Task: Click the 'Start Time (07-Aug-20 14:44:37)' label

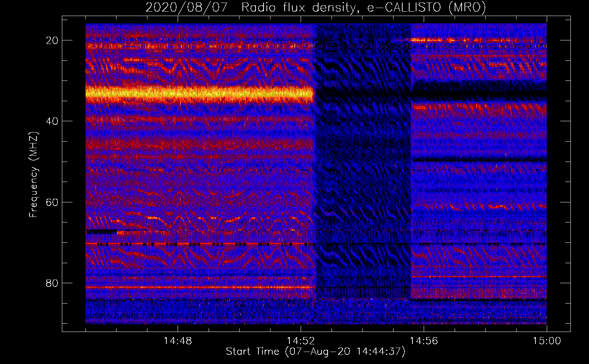Action: pyautogui.click(x=316, y=352)
